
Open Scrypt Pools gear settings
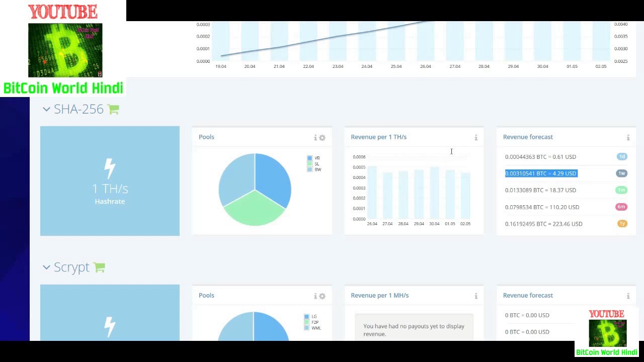tap(323, 296)
